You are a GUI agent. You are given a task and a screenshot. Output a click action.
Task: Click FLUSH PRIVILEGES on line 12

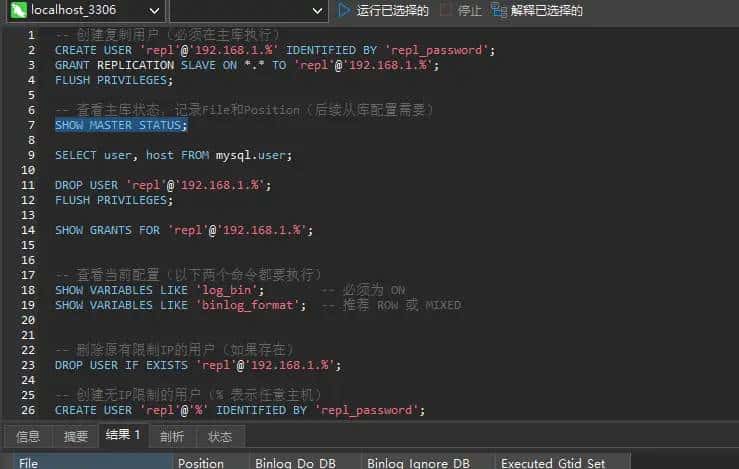[114, 200]
